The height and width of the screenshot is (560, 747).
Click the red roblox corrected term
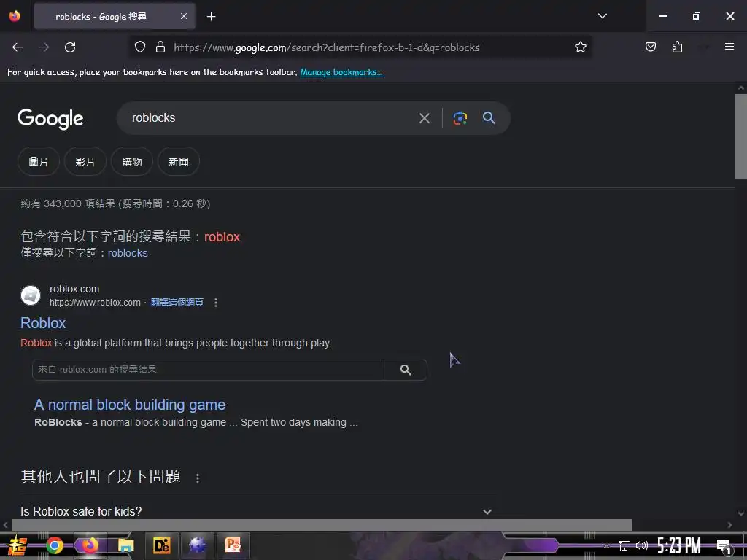(x=222, y=237)
